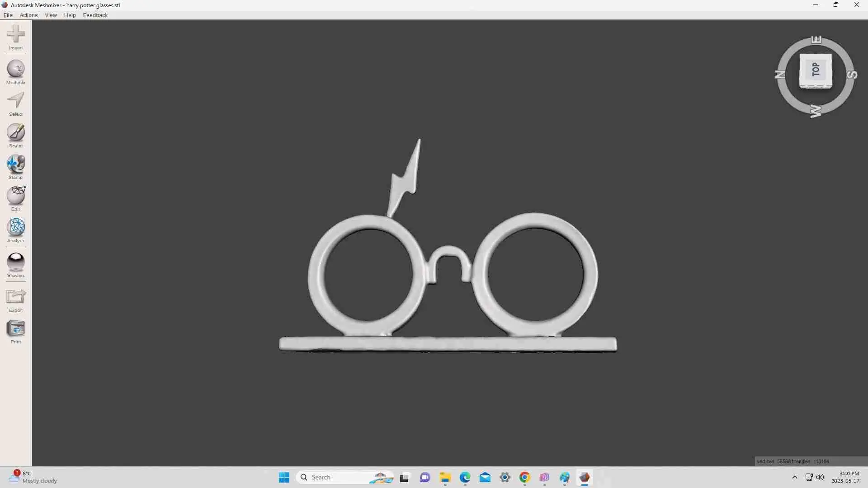Image resolution: width=868 pixels, height=488 pixels.
Task: Open the Feedback menu
Action: 95,15
